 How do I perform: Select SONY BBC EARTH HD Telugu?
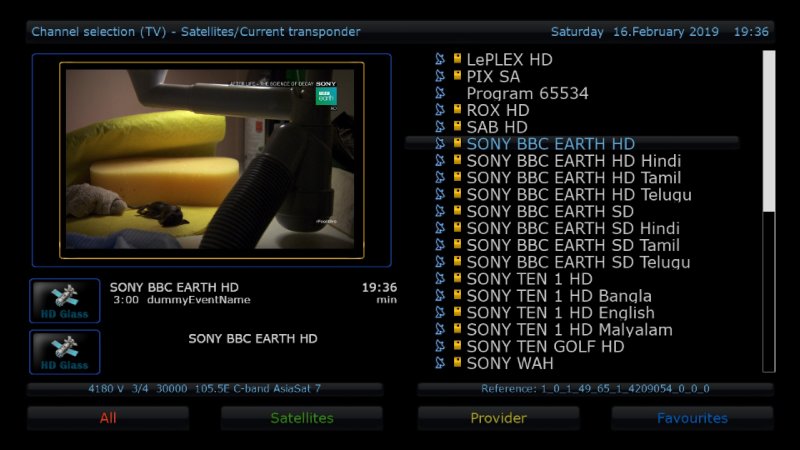pyautogui.click(x=579, y=194)
